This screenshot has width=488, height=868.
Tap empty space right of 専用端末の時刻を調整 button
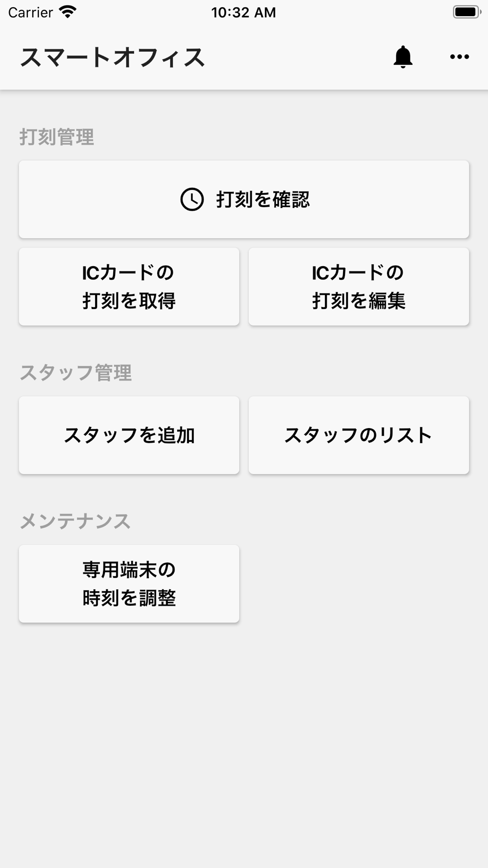point(359,584)
